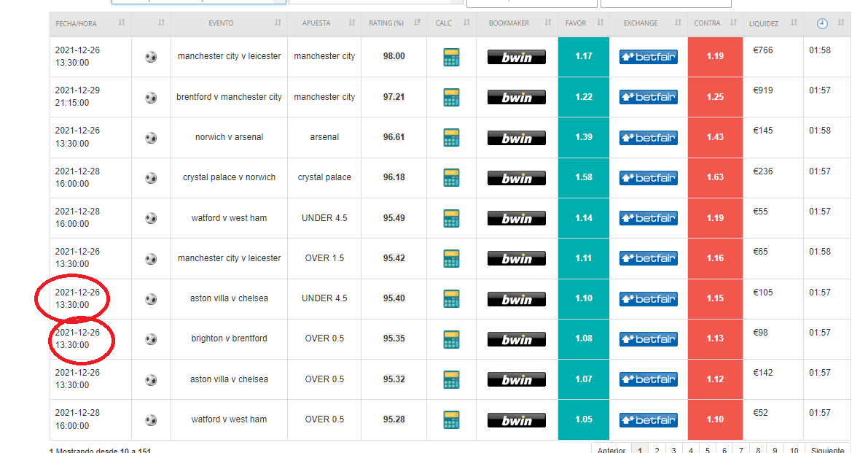Click the clock icon in the table header
Viewport: 868px width, 453px height.
point(822,23)
